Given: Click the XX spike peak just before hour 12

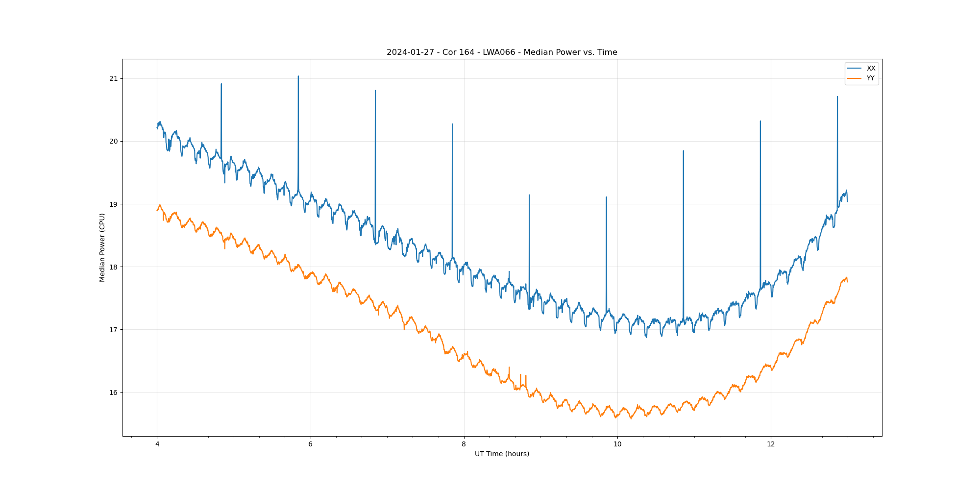Looking at the screenshot, I should [760, 122].
